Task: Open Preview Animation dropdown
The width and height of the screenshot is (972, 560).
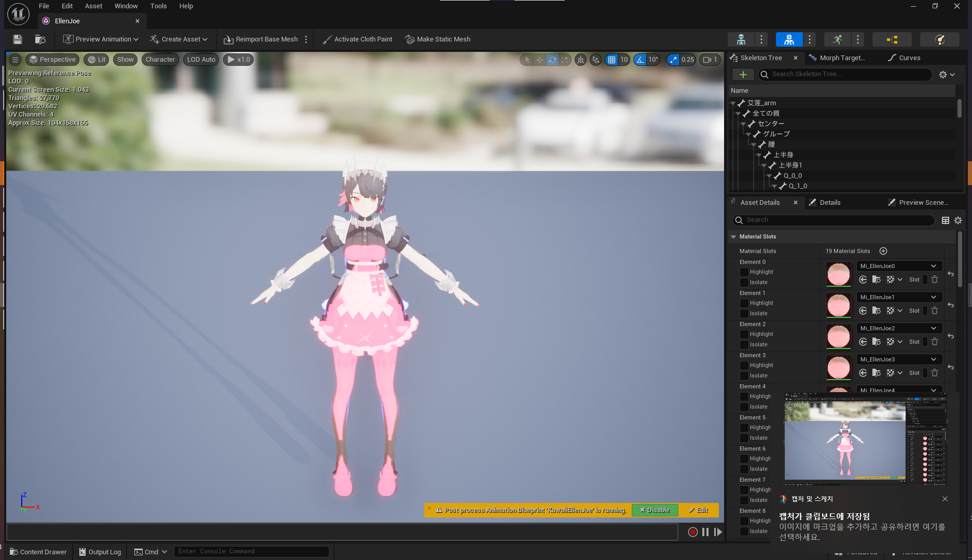Action: click(101, 39)
